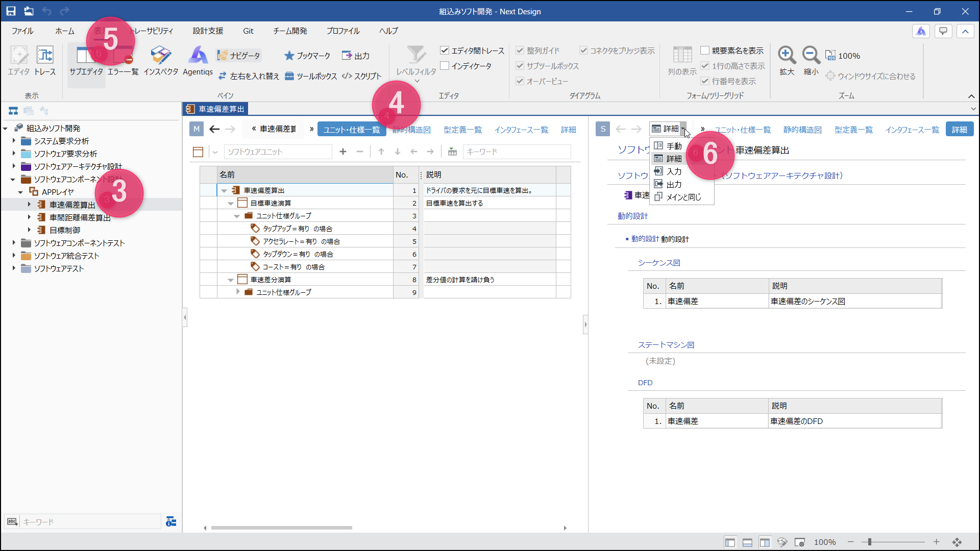This screenshot has width=980, height=551.
Task: Check the 親要素名を表示 option
Action: pyautogui.click(x=705, y=51)
